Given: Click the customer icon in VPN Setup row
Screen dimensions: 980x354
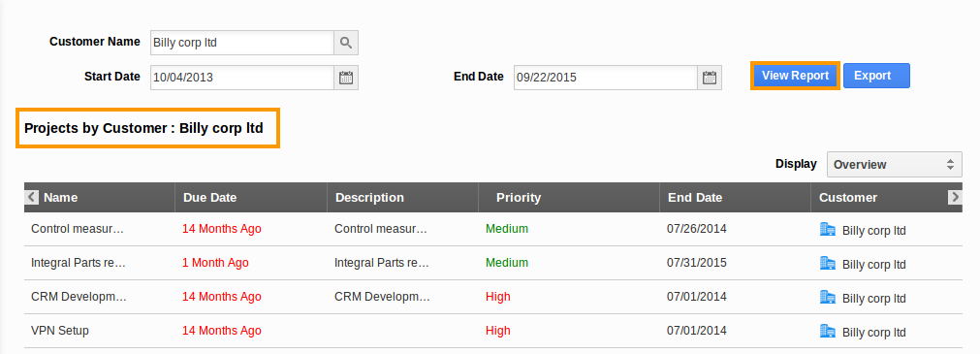Looking at the screenshot, I should pos(828,331).
